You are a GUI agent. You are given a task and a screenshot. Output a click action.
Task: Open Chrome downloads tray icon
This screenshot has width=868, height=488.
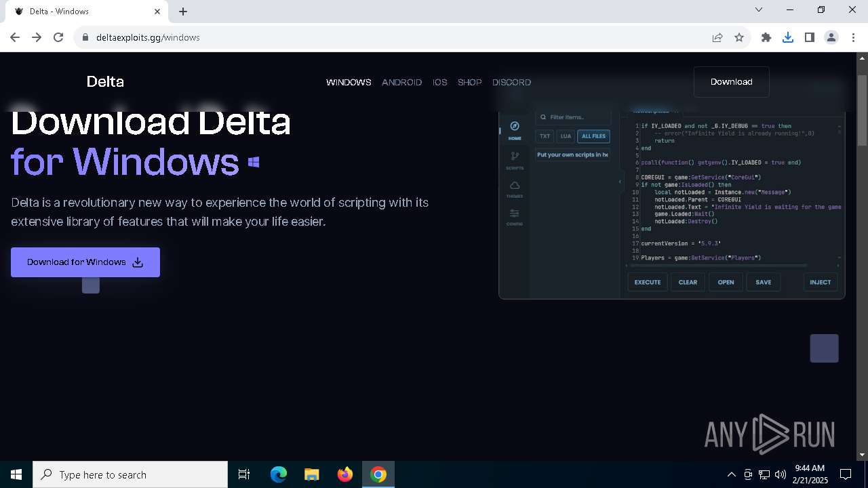[788, 37]
